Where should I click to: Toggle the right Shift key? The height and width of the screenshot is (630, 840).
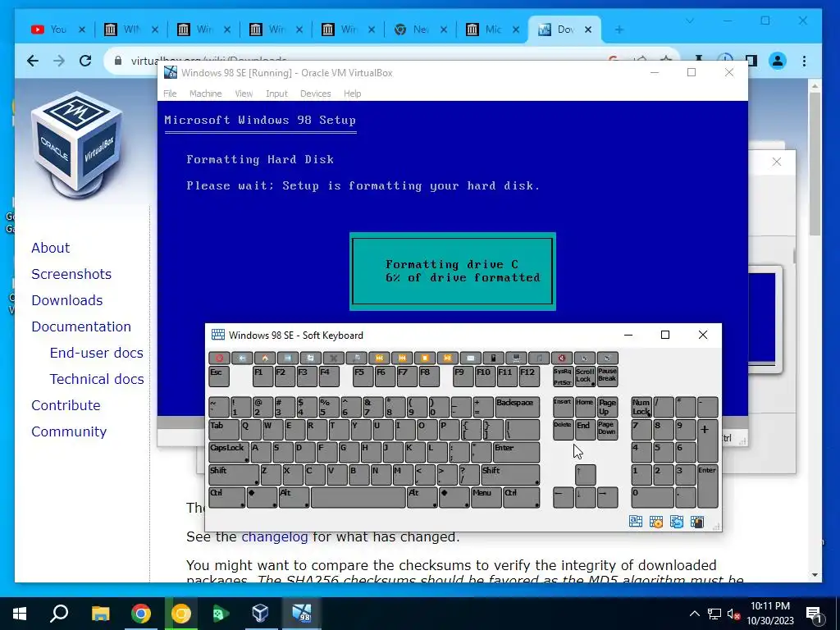[510, 475]
